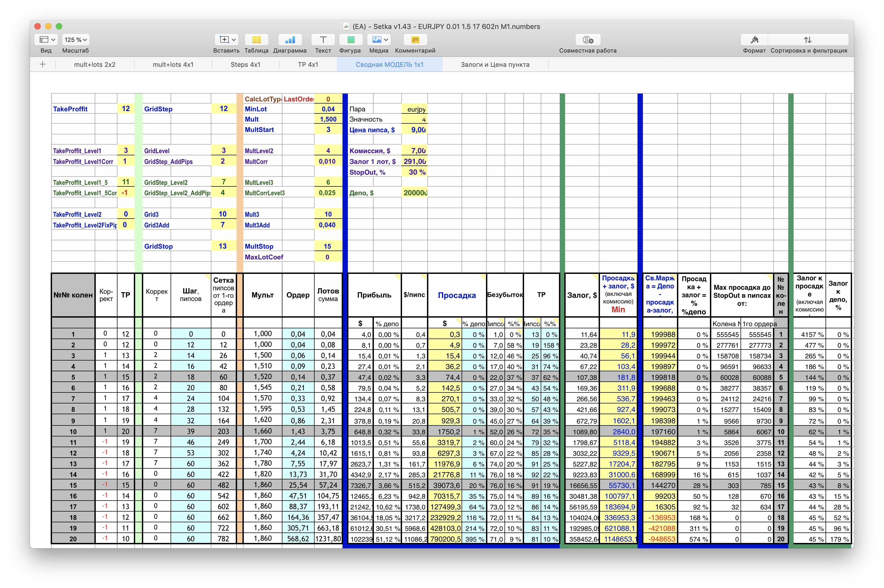The image size is (884, 588).
Task: Click the №№ колен header cell
Action: click(x=73, y=295)
